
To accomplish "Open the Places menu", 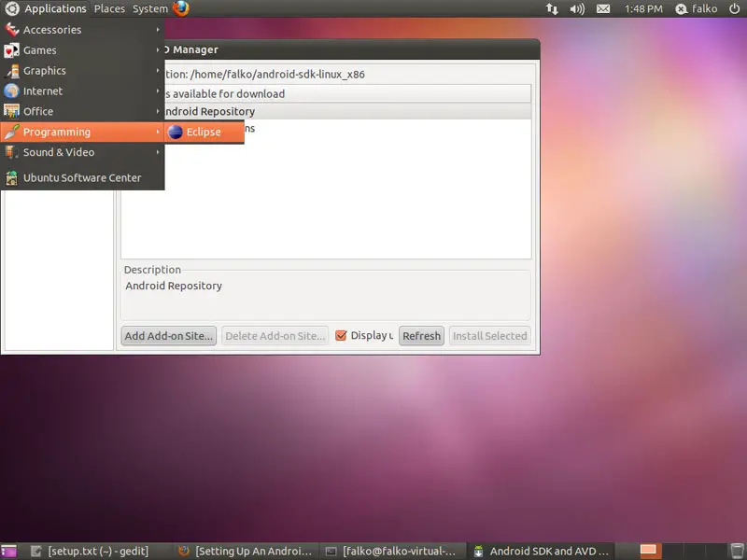I will click(109, 8).
